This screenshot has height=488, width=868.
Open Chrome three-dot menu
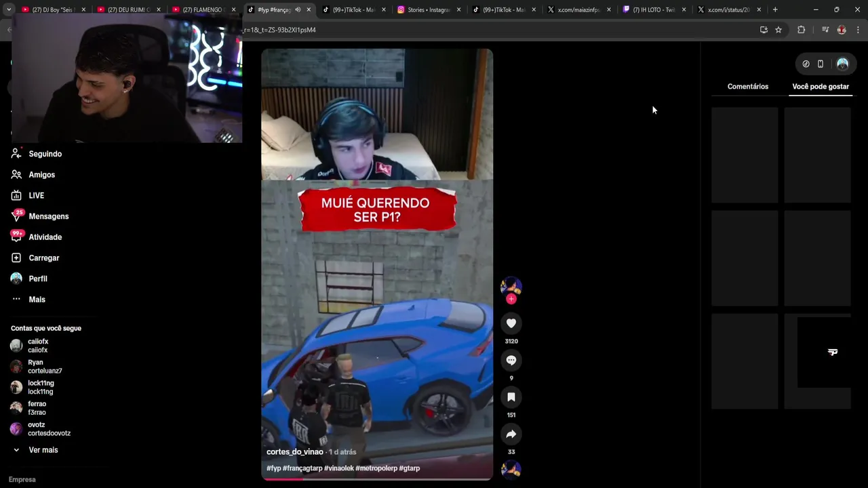[x=858, y=30]
